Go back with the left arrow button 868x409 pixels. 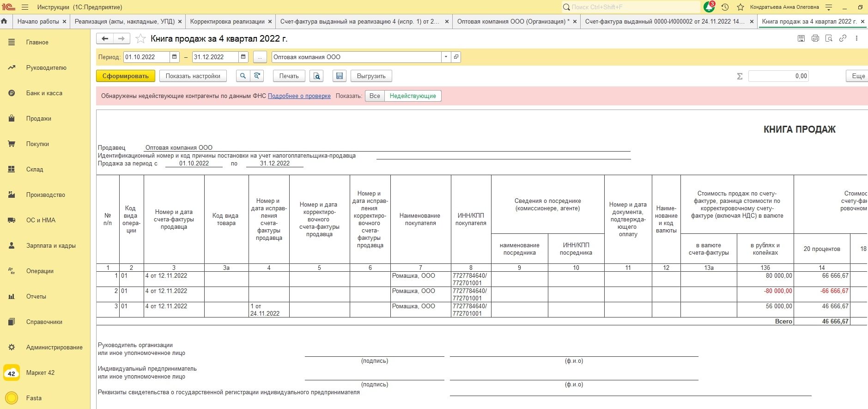pyautogui.click(x=105, y=38)
